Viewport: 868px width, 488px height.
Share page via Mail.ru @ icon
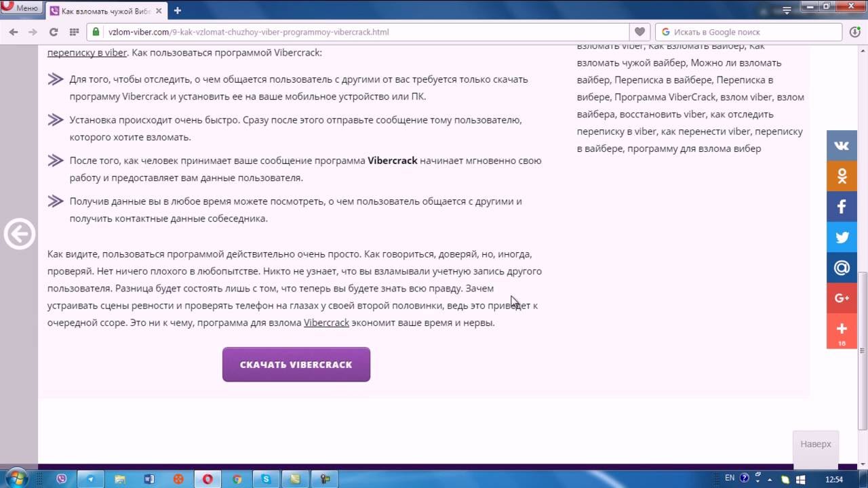pyautogui.click(x=842, y=268)
